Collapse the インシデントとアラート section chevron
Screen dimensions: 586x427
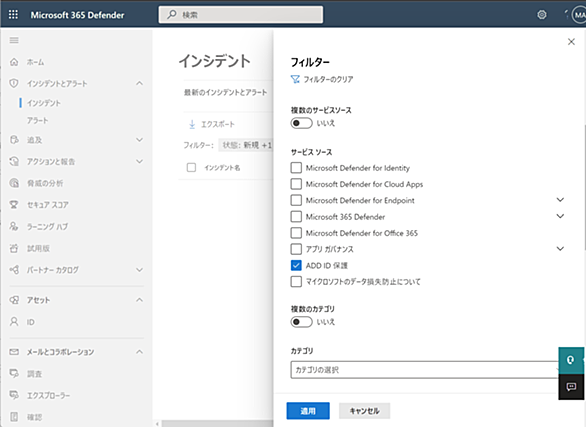[139, 83]
